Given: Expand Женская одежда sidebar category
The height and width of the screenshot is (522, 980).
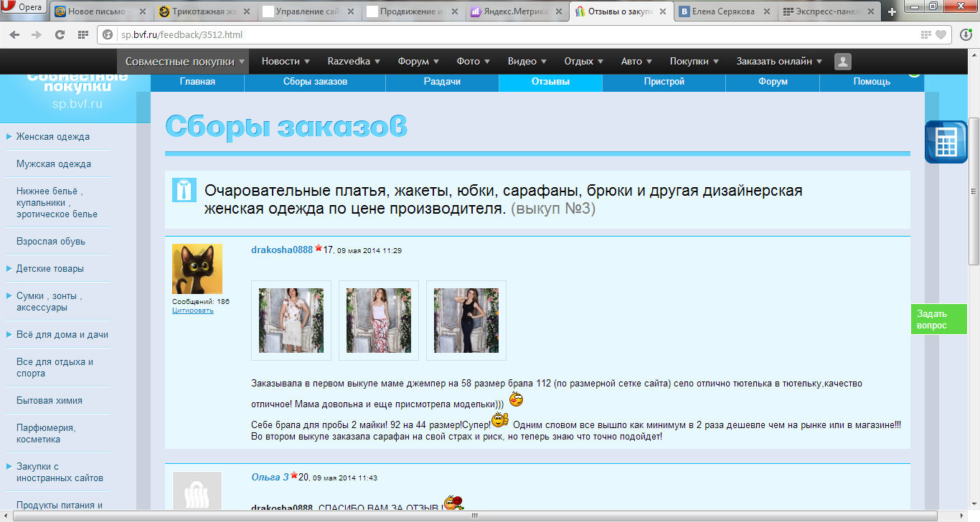Looking at the screenshot, I should point(53,137).
